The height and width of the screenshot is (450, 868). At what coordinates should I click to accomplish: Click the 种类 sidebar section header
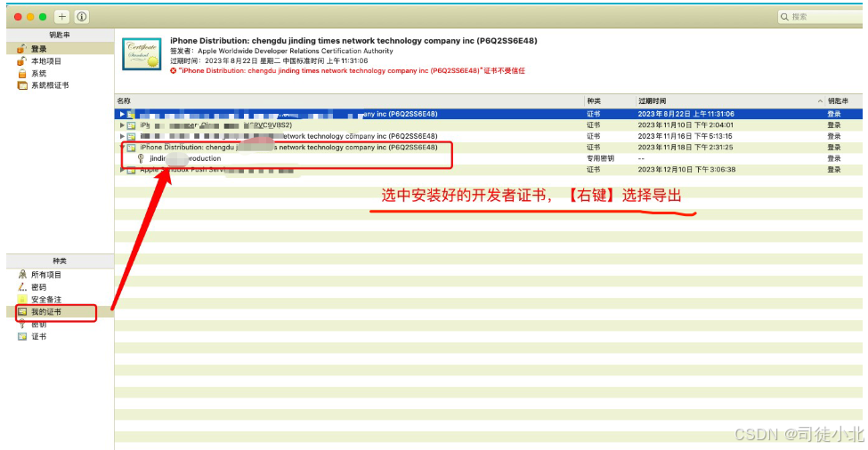pyautogui.click(x=60, y=261)
